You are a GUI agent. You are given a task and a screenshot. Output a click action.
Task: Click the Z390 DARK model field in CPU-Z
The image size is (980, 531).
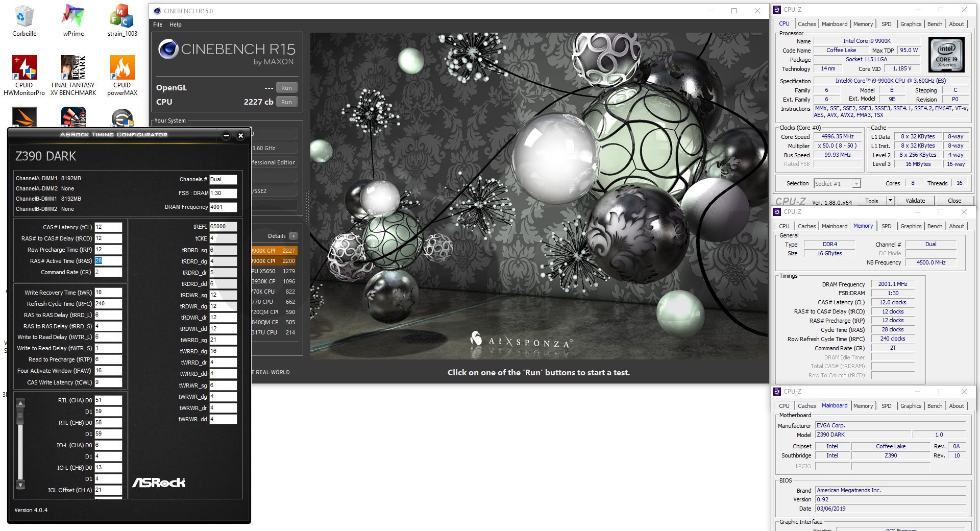[862, 435]
